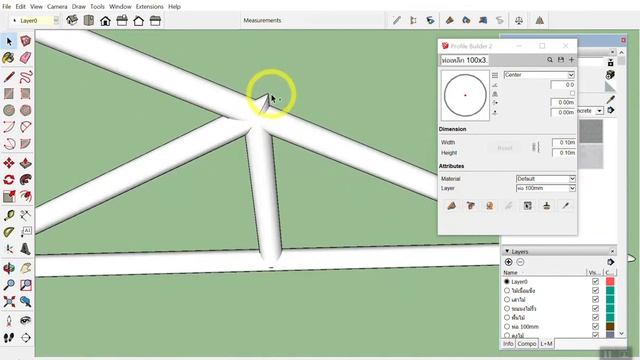Screen dimensions: 640x360
Task: Pick the pink Eraser tool
Action: point(26,58)
